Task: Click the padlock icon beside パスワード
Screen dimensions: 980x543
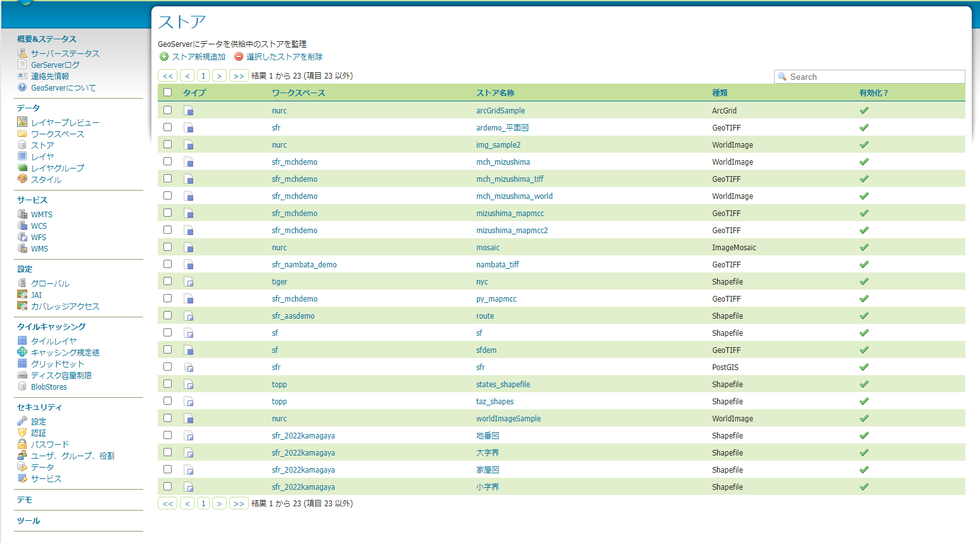Action: coord(22,444)
